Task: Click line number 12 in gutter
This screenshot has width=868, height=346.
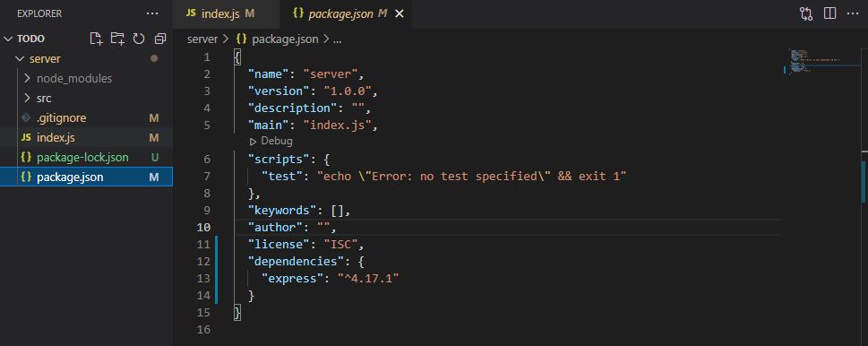Action: 203,261
